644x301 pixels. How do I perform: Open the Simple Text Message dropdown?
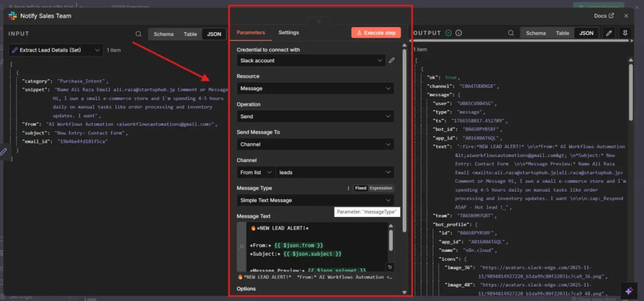click(315, 200)
